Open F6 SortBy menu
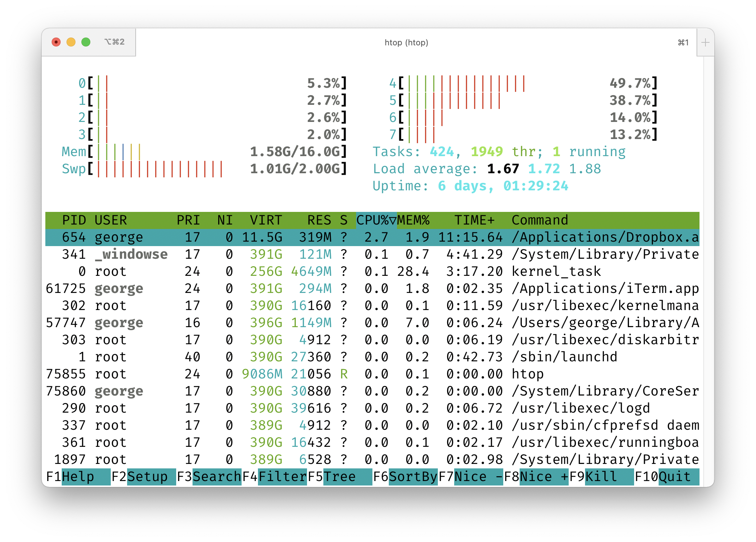The height and width of the screenshot is (542, 756). click(x=413, y=477)
